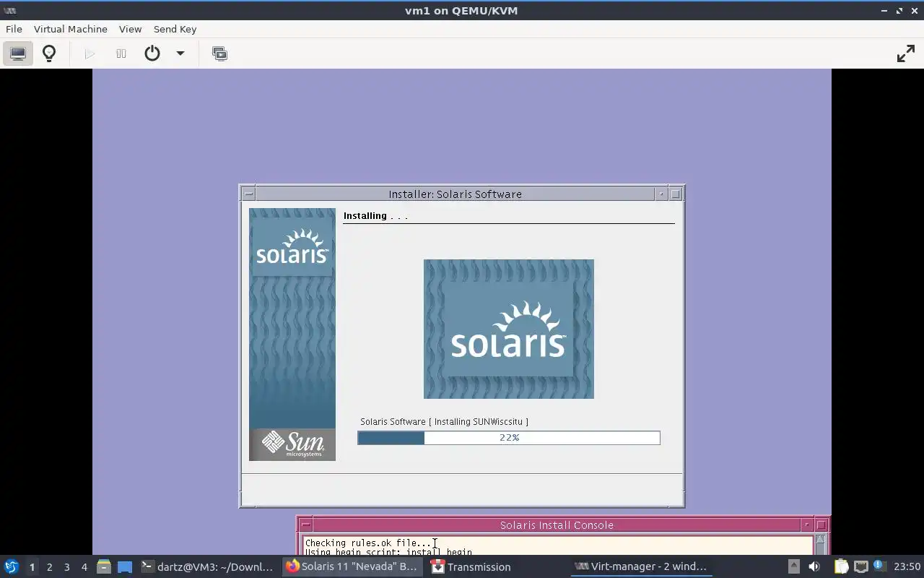Image resolution: width=924 pixels, height=578 pixels.
Task: Show the graphical console view
Action: [18, 53]
